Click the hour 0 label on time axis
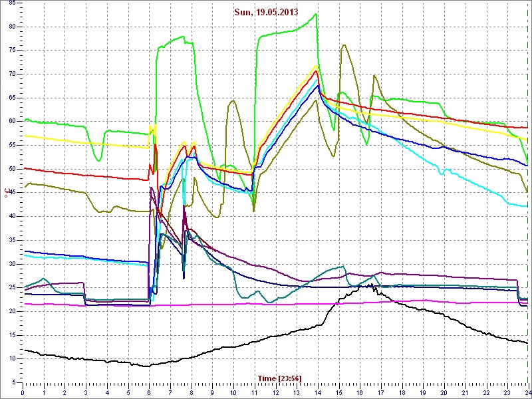 pos(23,392)
